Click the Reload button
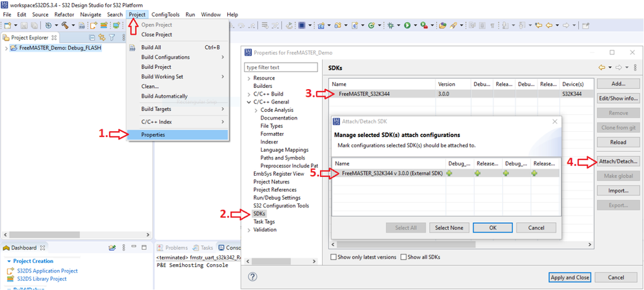Image resolution: width=644 pixels, height=290 pixels. click(618, 142)
